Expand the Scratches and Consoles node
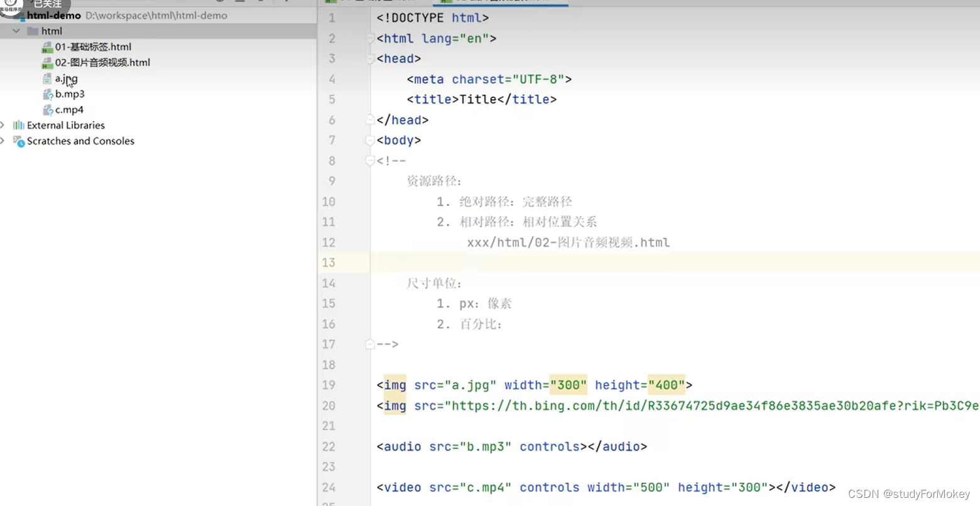This screenshot has width=980, height=506. click(x=3, y=141)
